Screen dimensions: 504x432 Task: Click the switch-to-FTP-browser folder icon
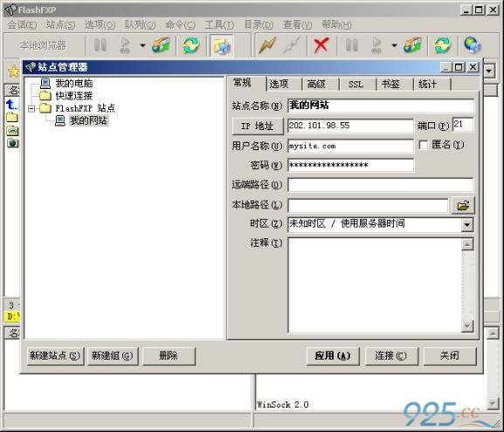pyautogui.click(x=222, y=45)
